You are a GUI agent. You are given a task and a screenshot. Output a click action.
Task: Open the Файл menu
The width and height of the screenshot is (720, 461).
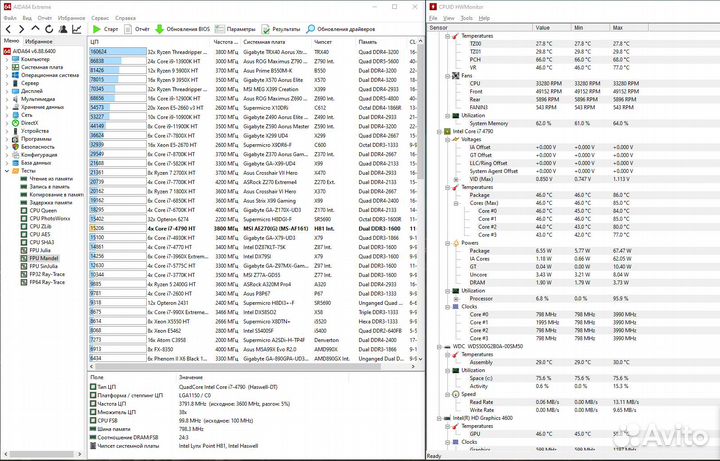coord(10,18)
